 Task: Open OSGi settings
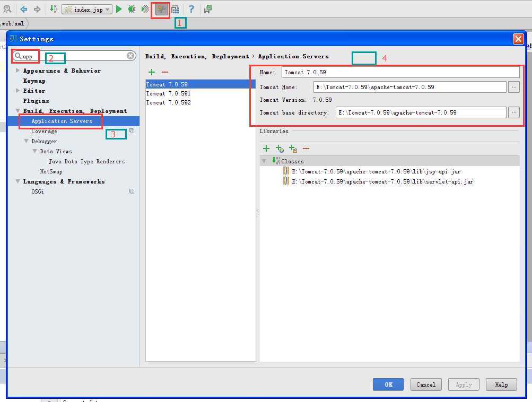(x=38, y=191)
